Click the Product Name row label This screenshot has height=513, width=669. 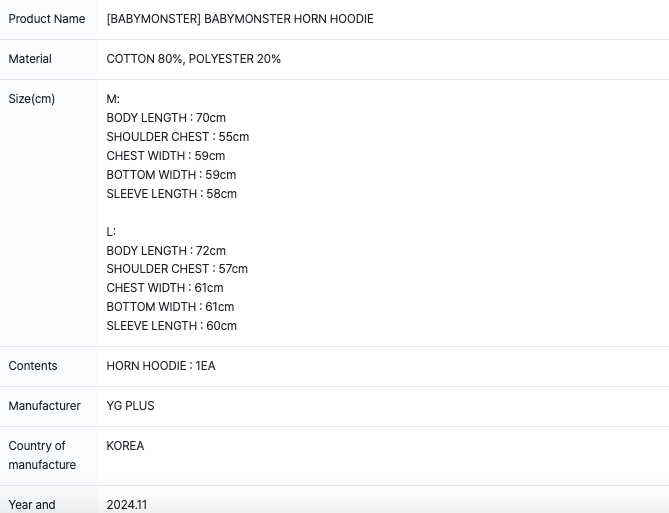click(47, 19)
